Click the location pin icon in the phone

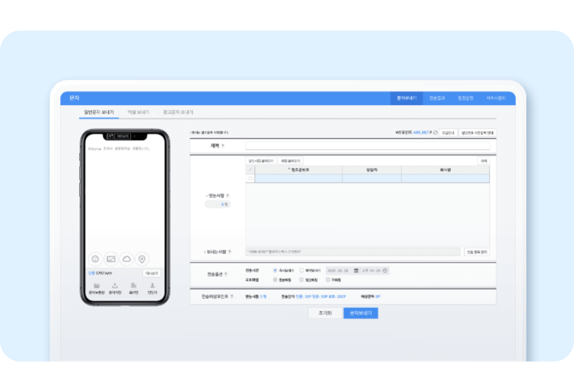point(142,258)
